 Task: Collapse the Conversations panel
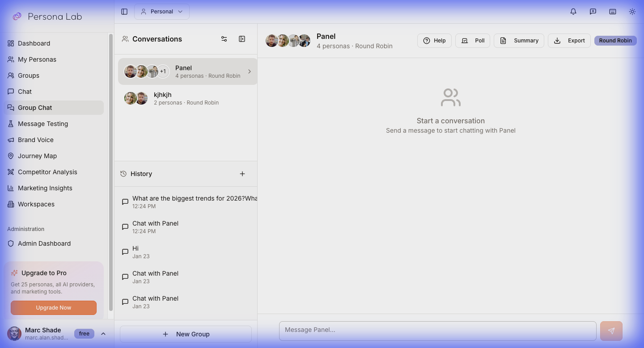click(242, 39)
